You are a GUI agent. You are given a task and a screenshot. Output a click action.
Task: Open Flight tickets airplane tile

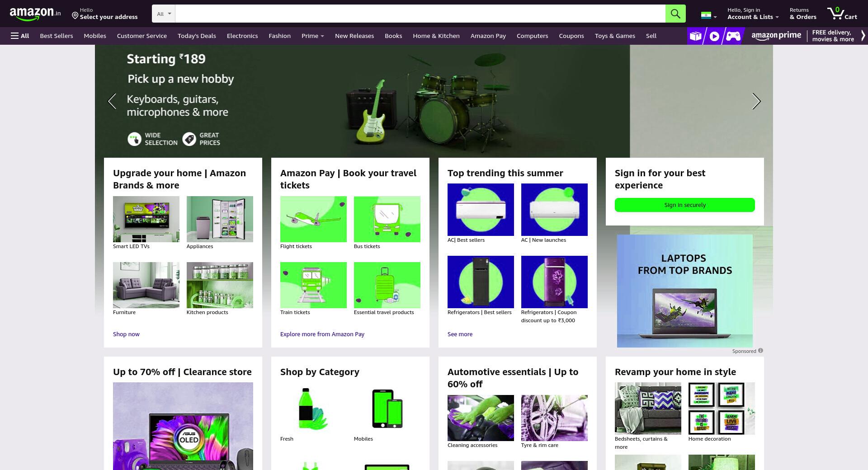click(x=313, y=219)
